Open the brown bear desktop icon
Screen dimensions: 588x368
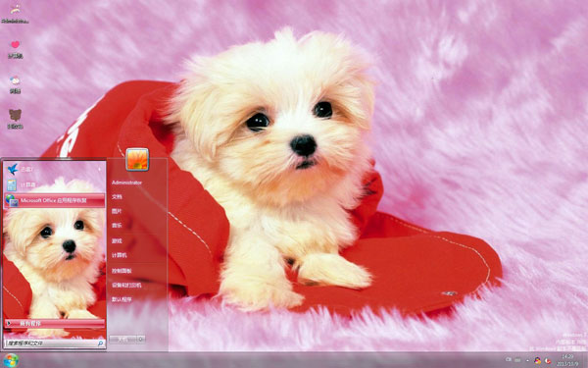click(15, 115)
